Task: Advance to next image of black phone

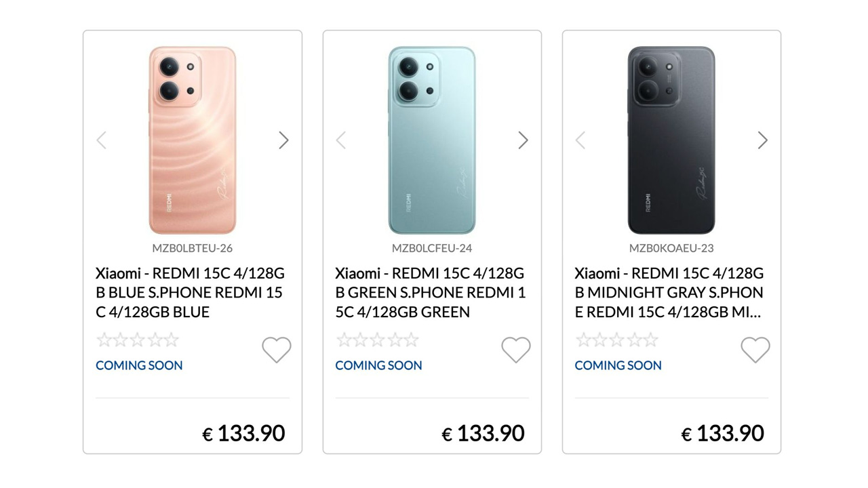Action: (762, 140)
